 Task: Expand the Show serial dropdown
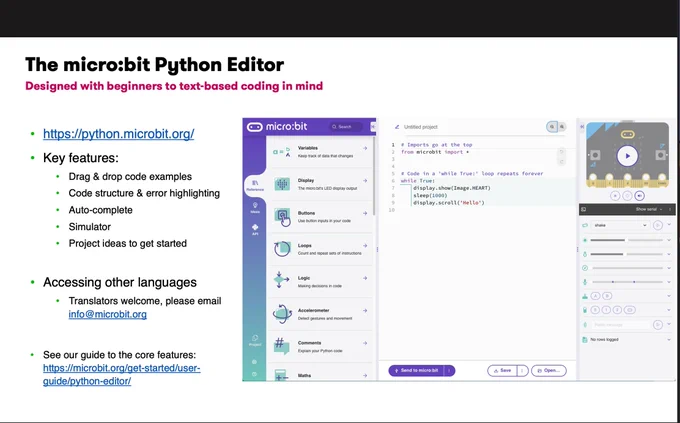[x=649, y=209]
